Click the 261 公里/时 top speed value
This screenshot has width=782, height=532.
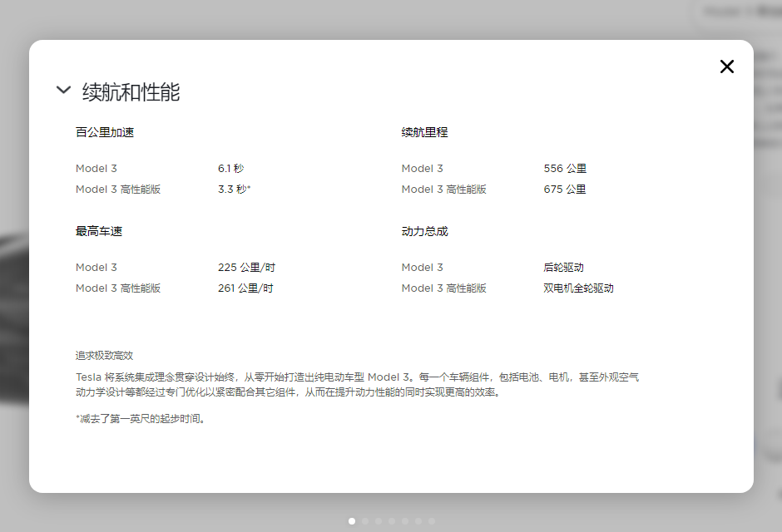pyautogui.click(x=245, y=288)
